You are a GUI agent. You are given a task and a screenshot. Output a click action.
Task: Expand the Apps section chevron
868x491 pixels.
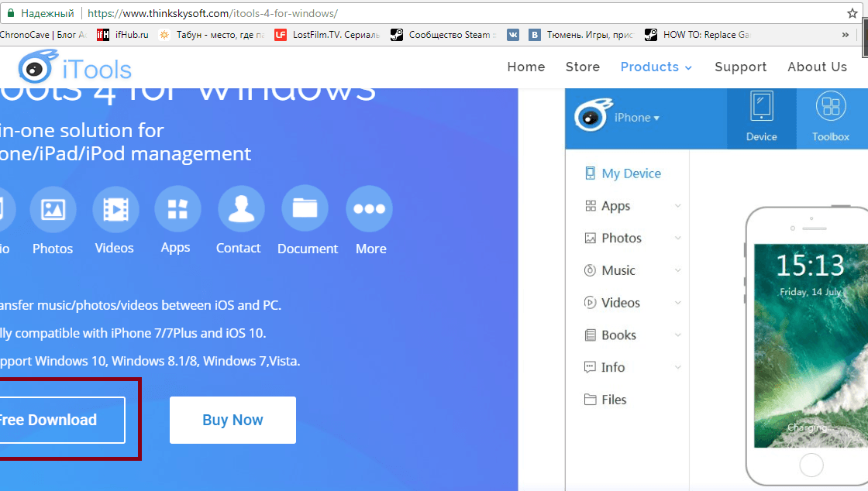coord(677,206)
